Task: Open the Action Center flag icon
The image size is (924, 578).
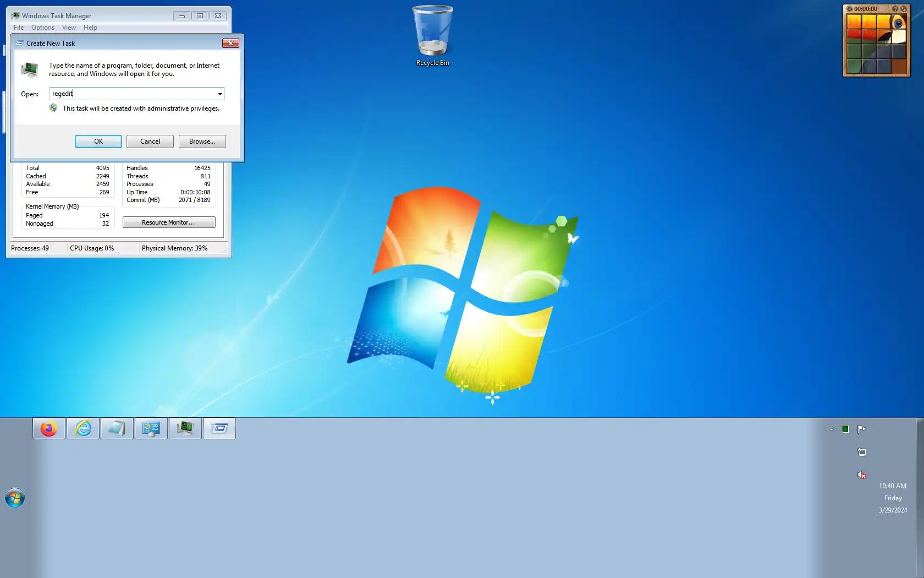Action: (x=862, y=429)
